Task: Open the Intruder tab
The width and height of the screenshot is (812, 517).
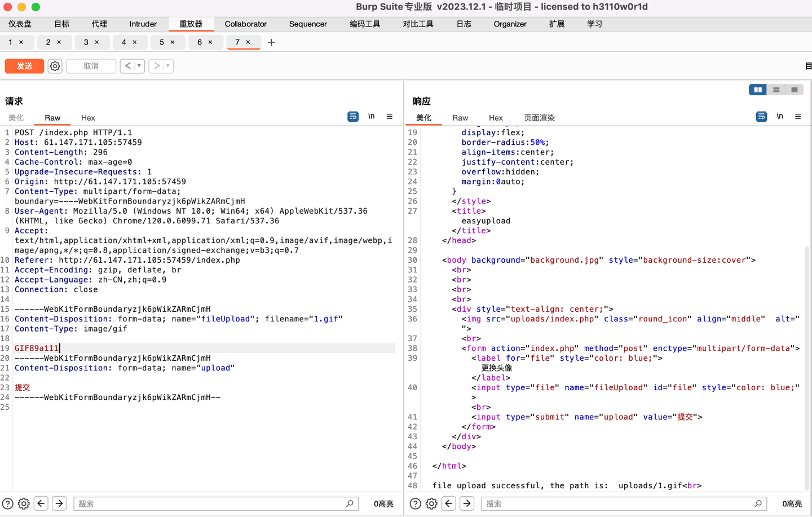Action: [x=143, y=24]
